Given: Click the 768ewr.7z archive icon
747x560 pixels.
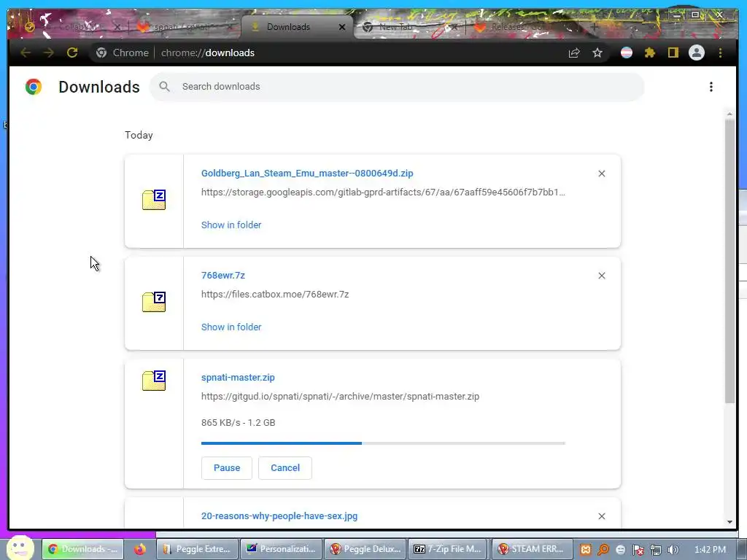Looking at the screenshot, I should 154,302.
